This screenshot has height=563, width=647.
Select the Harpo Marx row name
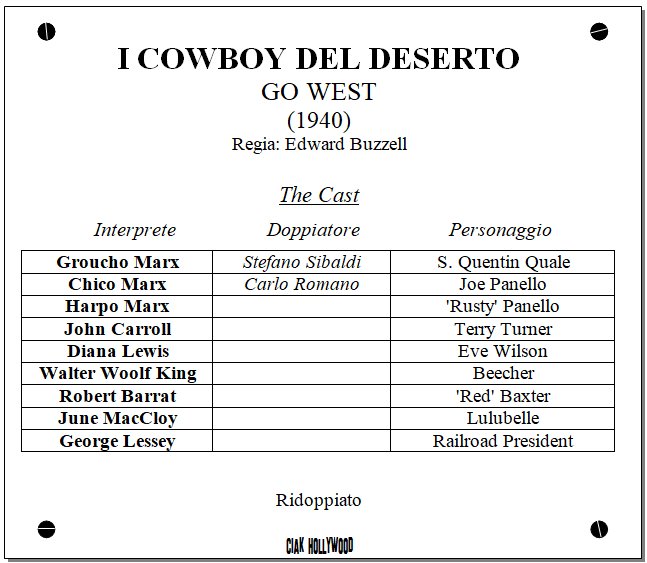(x=118, y=306)
